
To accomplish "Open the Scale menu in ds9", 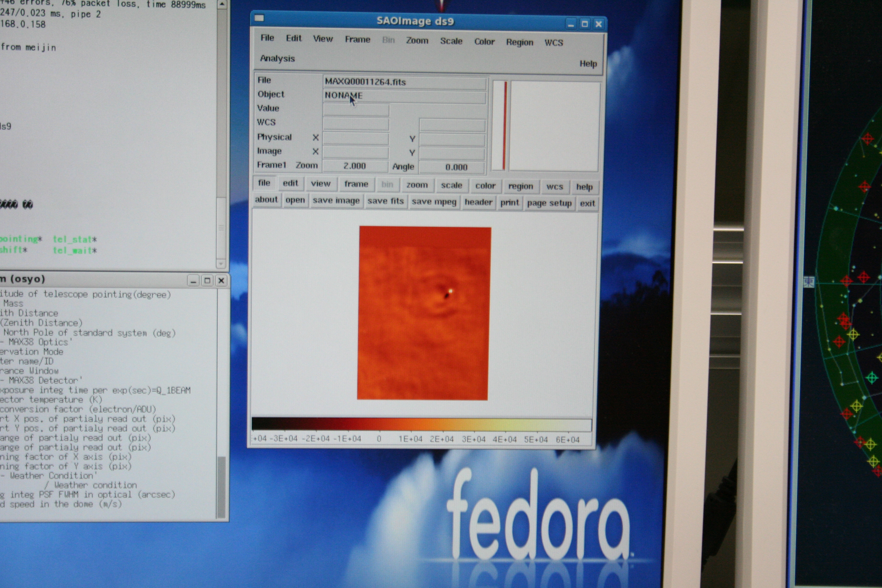I will point(451,41).
